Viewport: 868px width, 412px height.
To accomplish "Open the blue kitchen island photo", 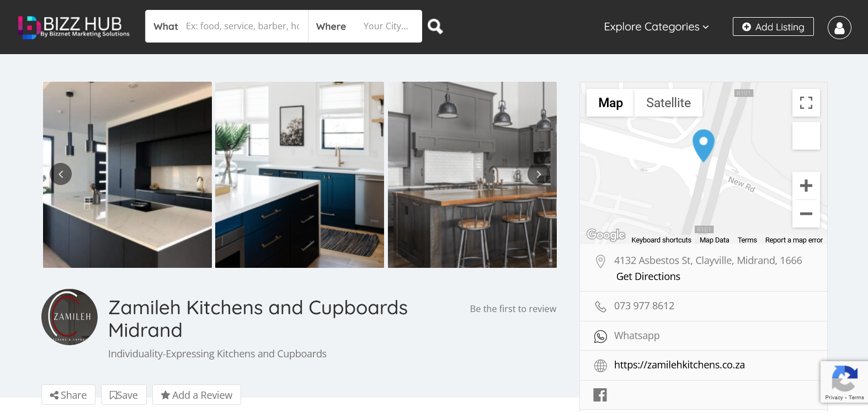I will [299, 175].
